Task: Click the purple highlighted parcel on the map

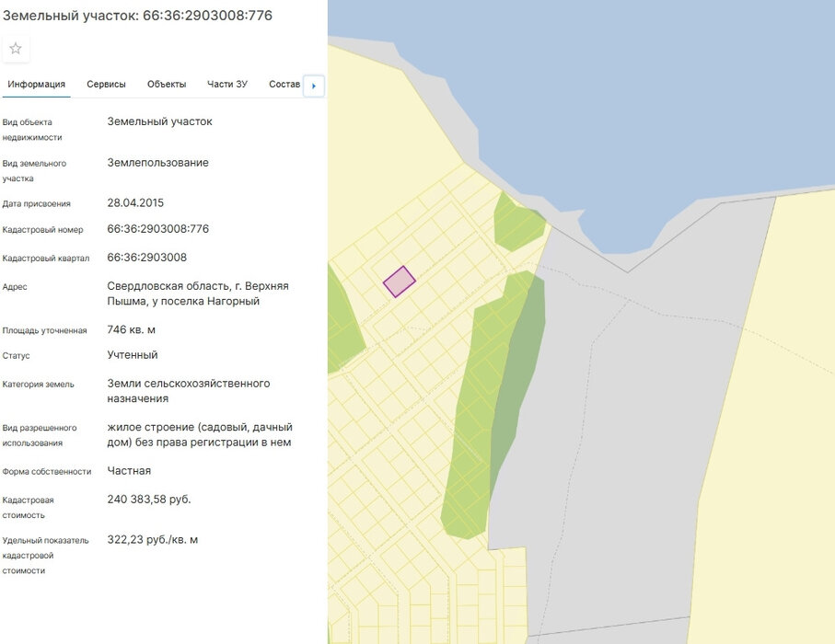Action: pos(399,282)
